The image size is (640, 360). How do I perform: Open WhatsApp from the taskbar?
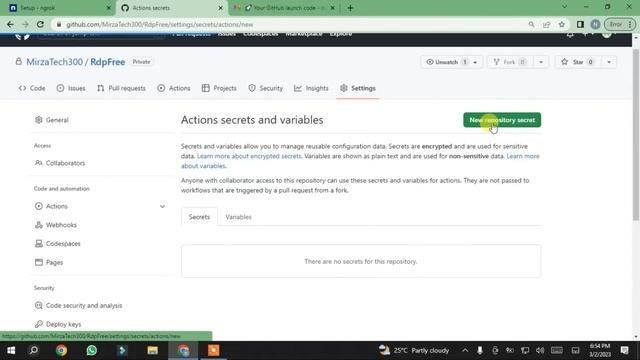pyautogui.click(x=92, y=350)
